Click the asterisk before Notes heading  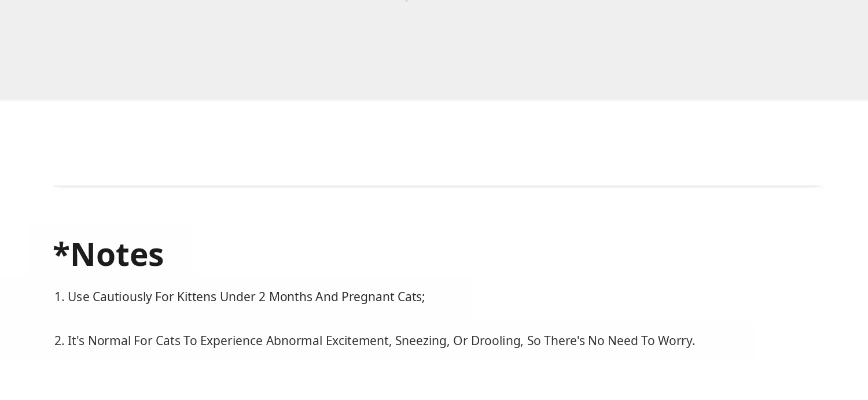point(61,251)
